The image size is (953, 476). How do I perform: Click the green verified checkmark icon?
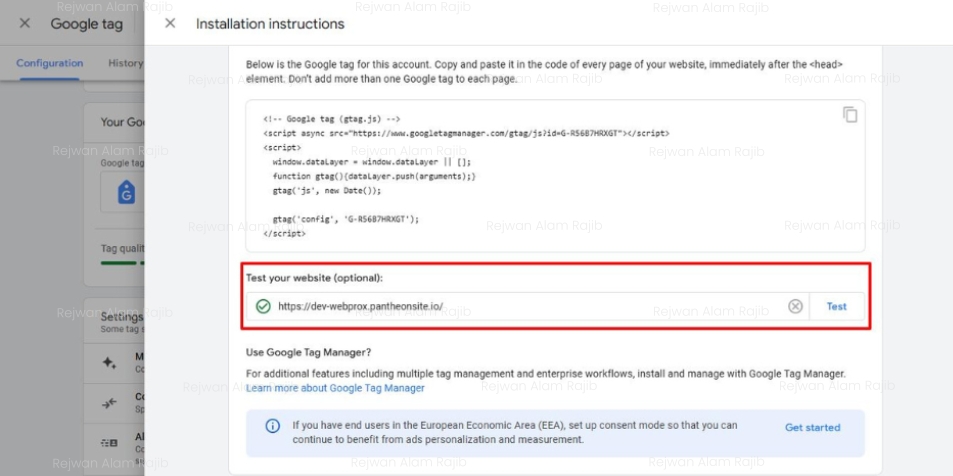pyautogui.click(x=263, y=306)
